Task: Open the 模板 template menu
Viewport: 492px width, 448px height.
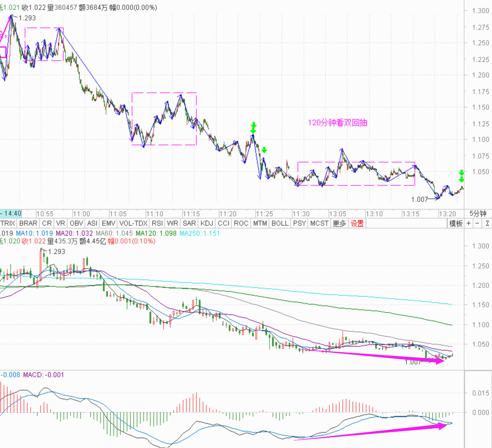Action: [x=456, y=223]
